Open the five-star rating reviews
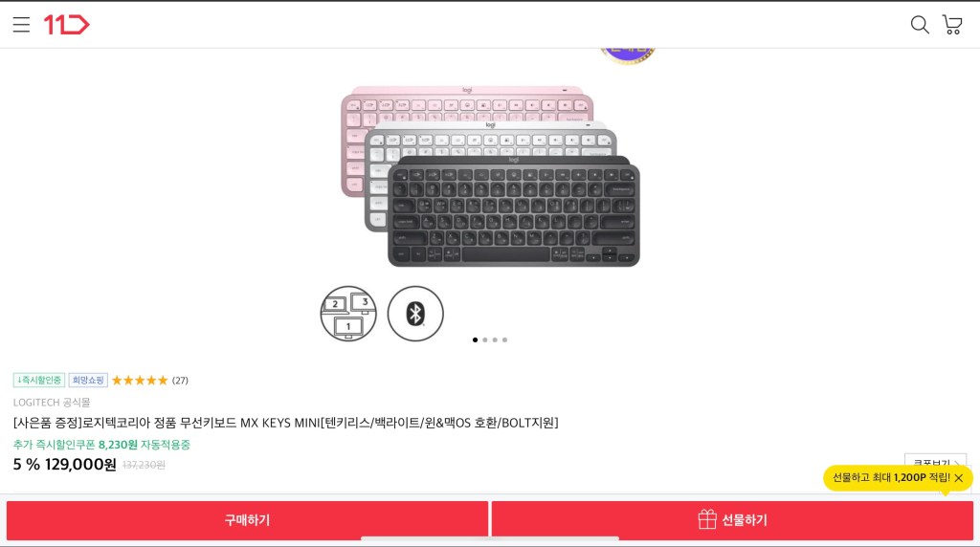This screenshot has height=547, width=980. (150, 381)
